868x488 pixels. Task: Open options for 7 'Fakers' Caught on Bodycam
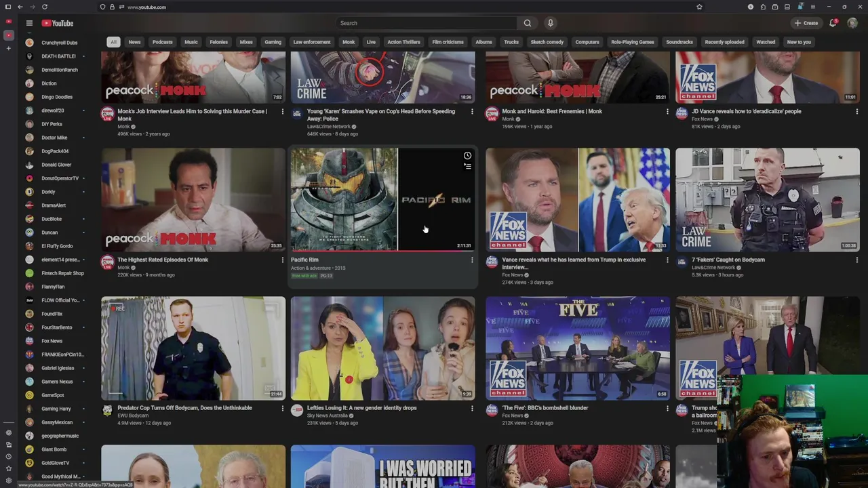(856, 260)
